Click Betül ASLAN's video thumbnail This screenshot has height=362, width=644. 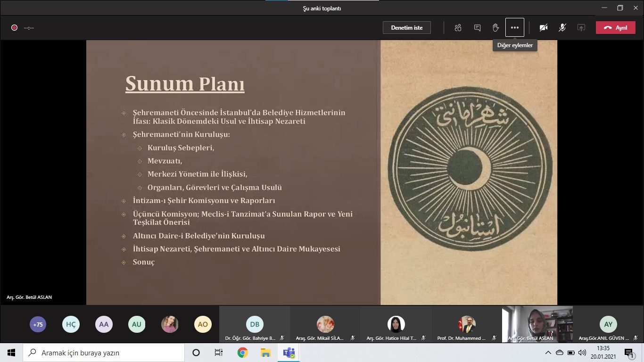pyautogui.click(x=537, y=323)
